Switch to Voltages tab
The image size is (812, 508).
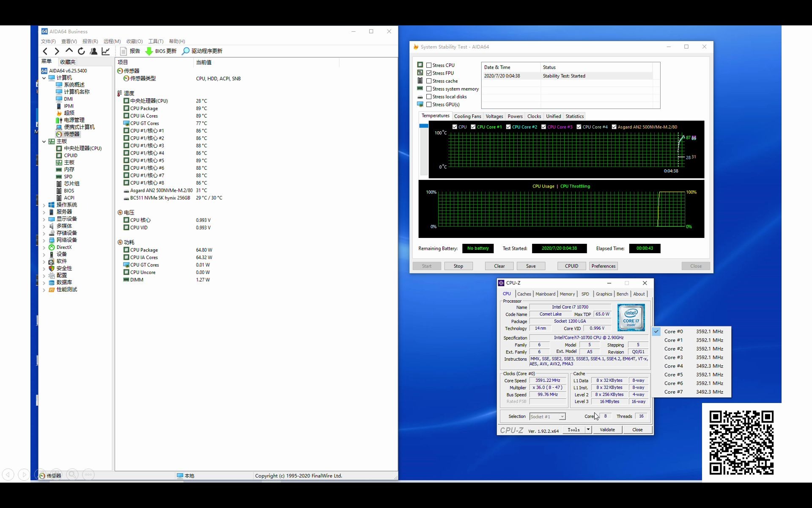494,116
